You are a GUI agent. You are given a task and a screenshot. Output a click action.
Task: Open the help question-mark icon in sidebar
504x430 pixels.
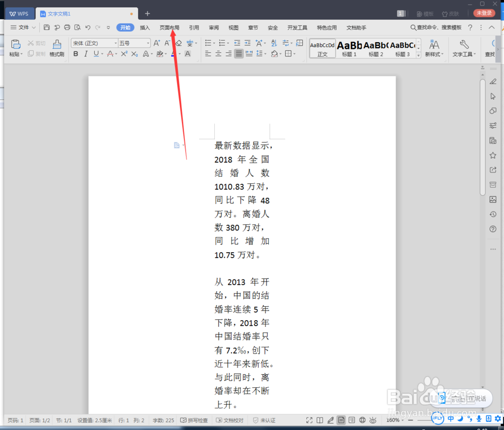tap(493, 229)
